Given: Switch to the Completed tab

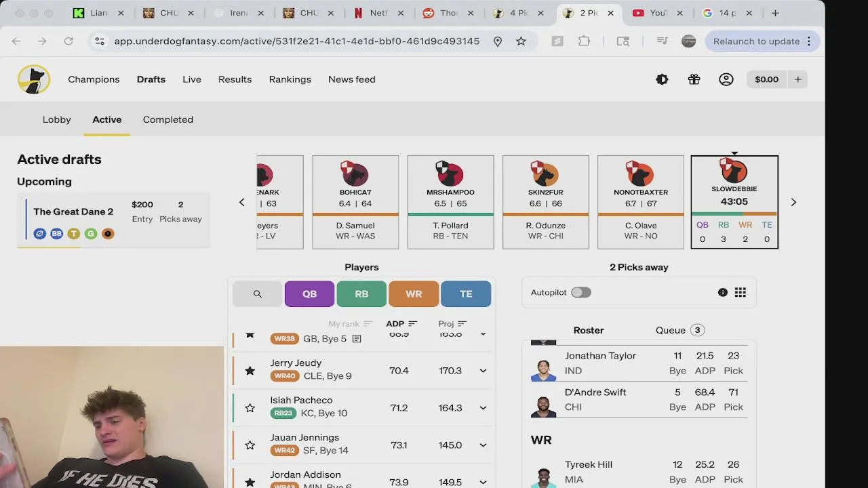Looking at the screenshot, I should (168, 119).
